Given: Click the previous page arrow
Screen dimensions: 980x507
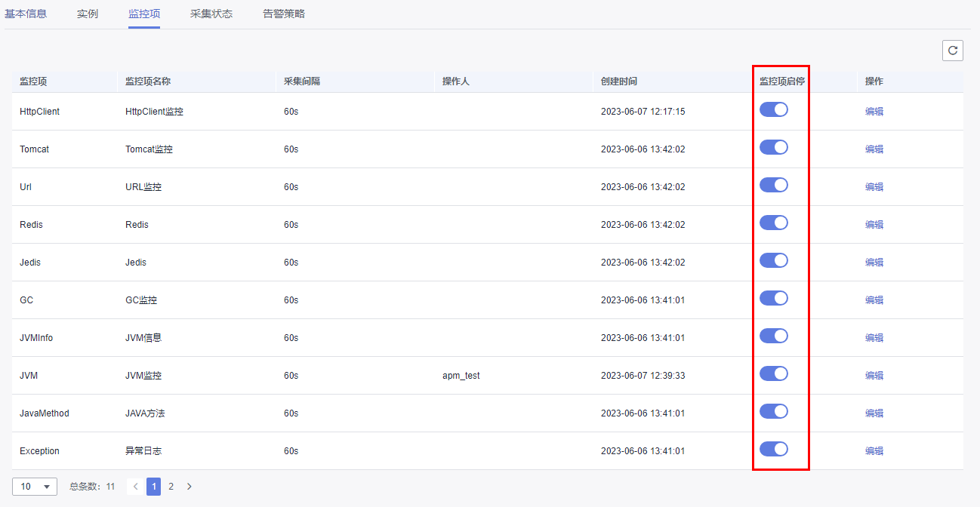Looking at the screenshot, I should 135,487.
